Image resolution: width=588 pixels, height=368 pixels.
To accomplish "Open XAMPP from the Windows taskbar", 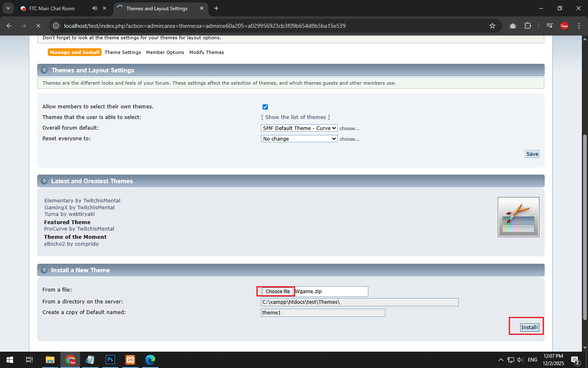I will [x=130, y=360].
